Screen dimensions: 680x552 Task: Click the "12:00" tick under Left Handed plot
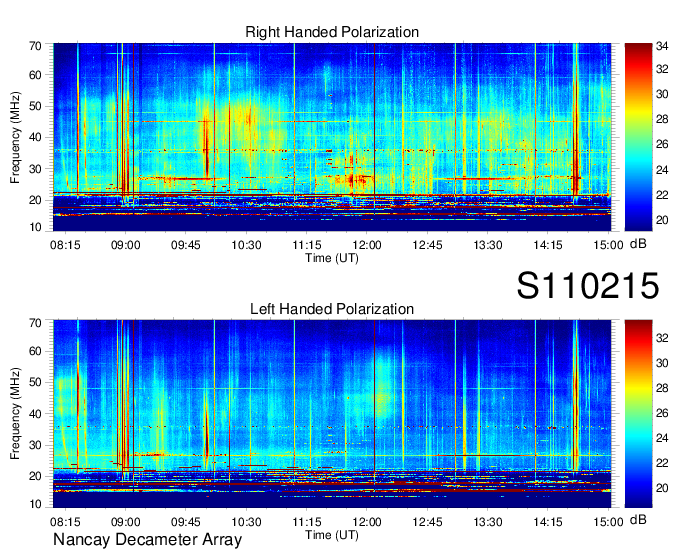pos(367,522)
